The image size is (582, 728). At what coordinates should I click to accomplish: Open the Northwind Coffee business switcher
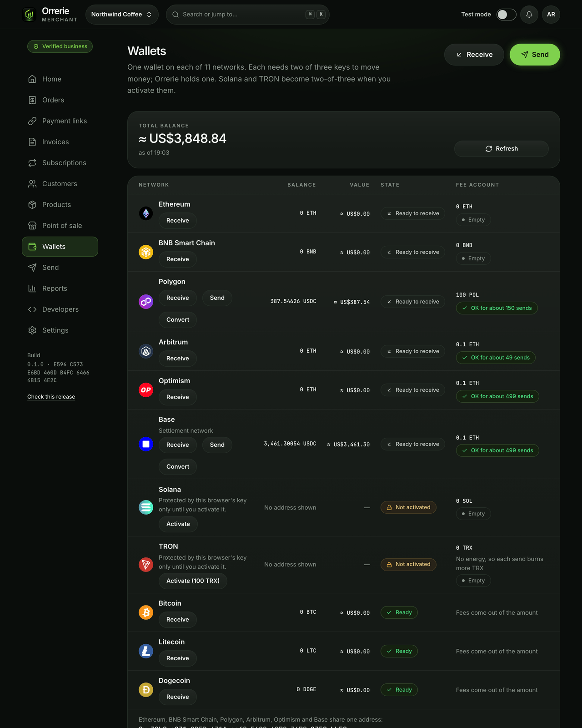(x=122, y=15)
